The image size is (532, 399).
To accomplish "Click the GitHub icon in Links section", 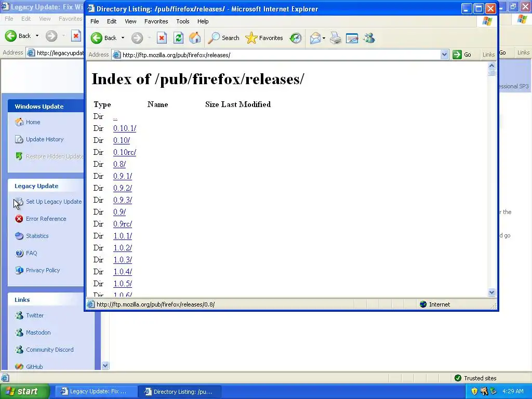I will [19, 366].
